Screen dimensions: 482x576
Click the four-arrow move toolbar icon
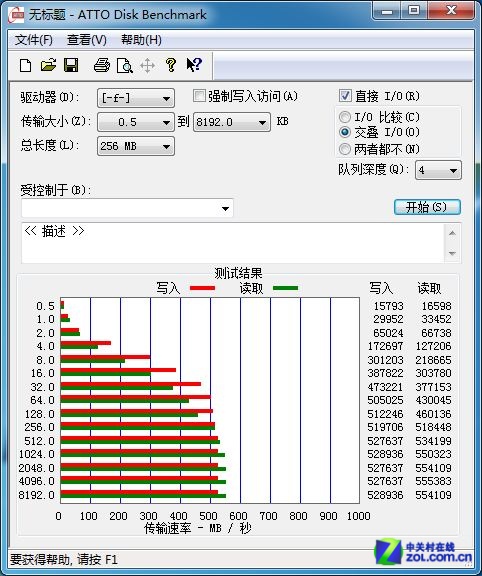click(147, 66)
